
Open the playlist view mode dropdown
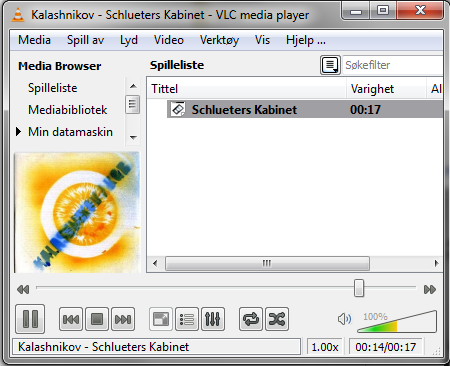[x=330, y=65]
